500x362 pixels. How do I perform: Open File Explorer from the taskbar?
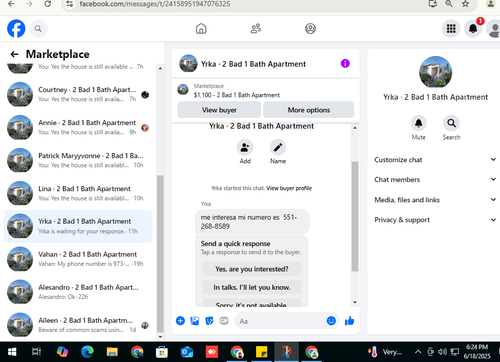click(x=112, y=352)
